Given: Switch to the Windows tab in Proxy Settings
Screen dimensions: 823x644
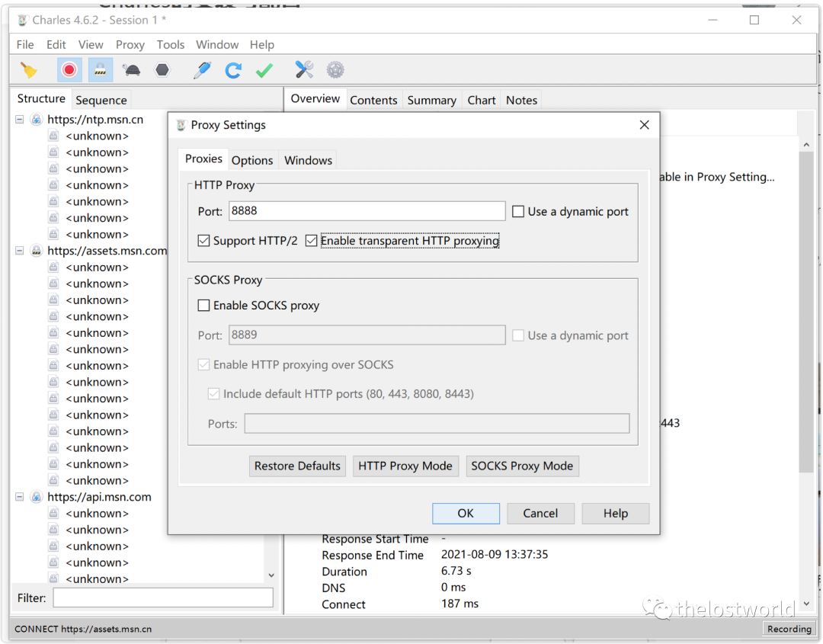Looking at the screenshot, I should (x=308, y=161).
